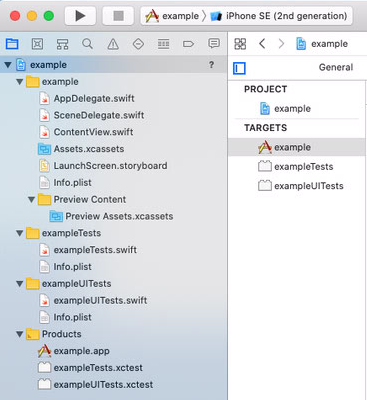Click the Assets.xcassets catalog icon
367x400 pixels.
pyautogui.click(x=44, y=149)
